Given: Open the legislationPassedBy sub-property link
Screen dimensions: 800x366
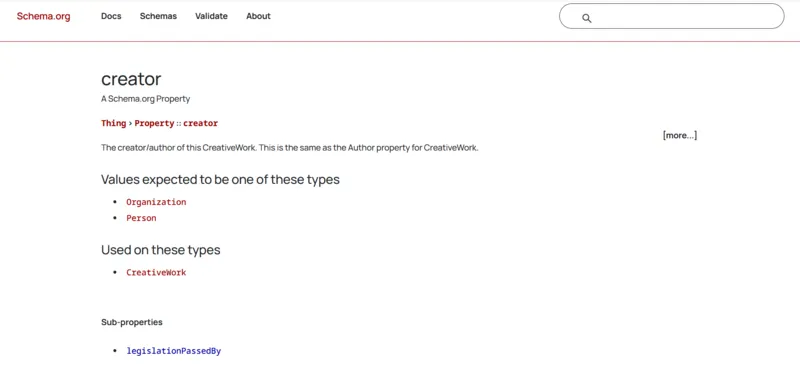Looking at the screenshot, I should (x=173, y=351).
